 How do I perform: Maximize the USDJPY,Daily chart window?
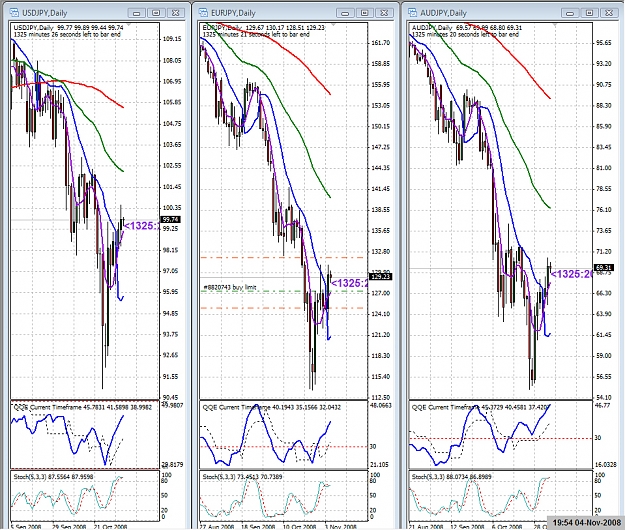[156, 13]
